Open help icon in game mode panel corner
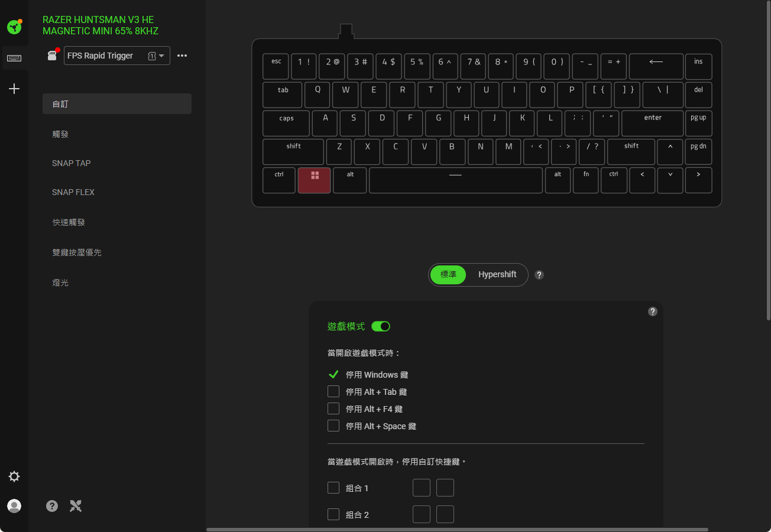The height and width of the screenshot is (532, 771). pos(653,312)
